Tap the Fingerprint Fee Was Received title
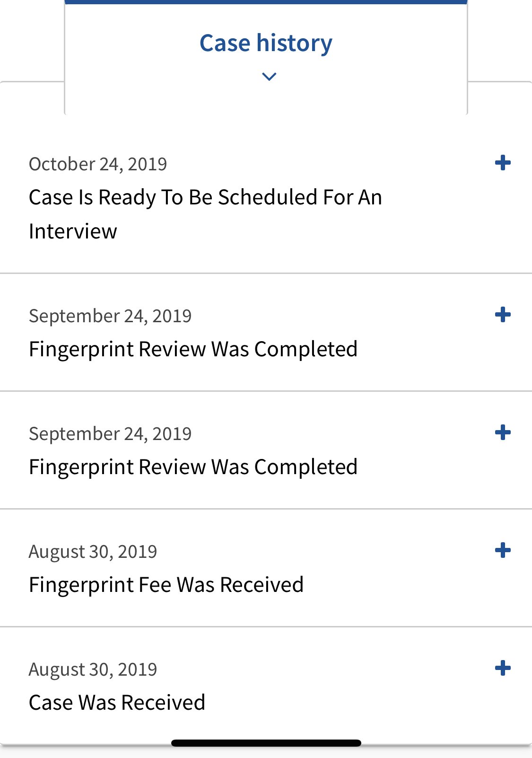This screenshot has width=532, height=758. [x=166, y=585]
